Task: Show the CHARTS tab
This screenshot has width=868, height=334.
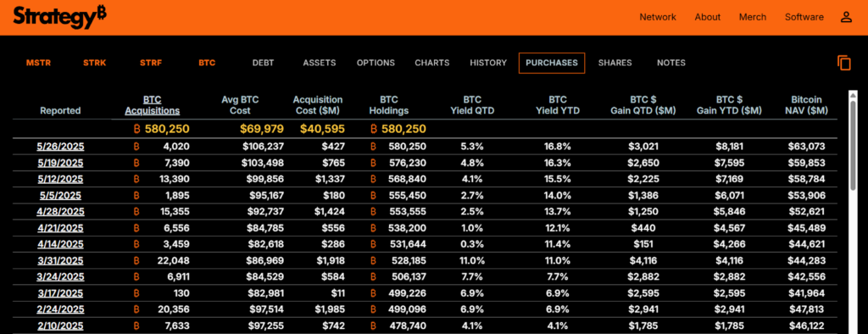Action: point(431,63)
